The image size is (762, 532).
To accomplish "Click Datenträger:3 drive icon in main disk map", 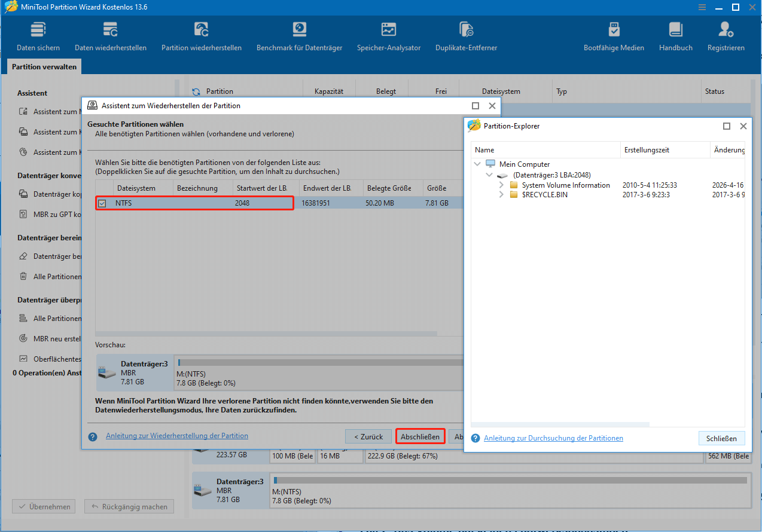I will (x=203, y=490).
